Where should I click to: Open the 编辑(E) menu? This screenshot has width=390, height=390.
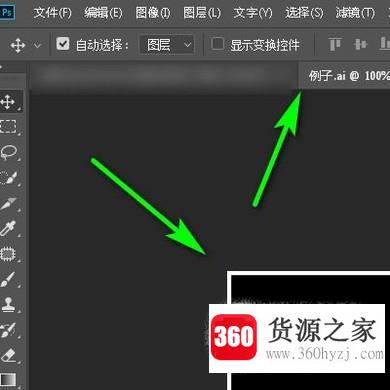tap(103, 13)
